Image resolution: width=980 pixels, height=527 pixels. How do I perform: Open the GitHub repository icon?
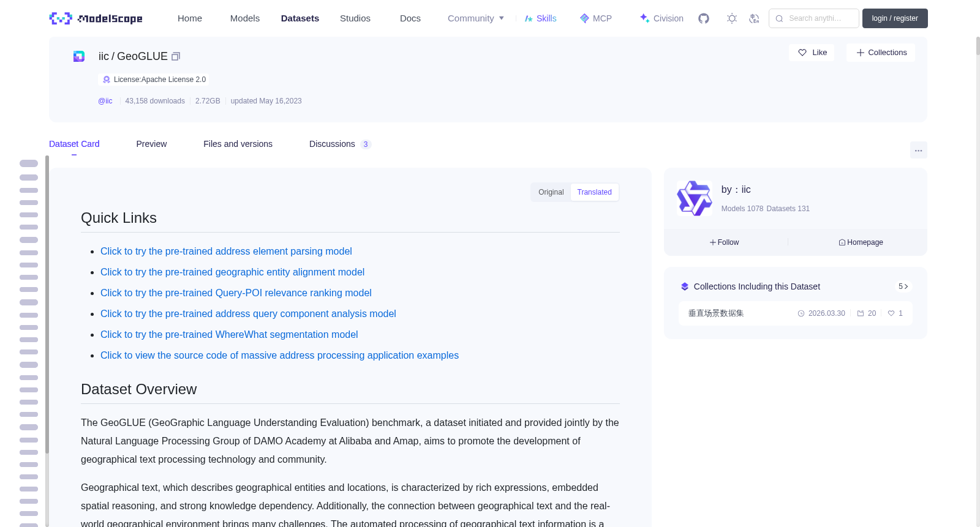(x=704, y=18)
